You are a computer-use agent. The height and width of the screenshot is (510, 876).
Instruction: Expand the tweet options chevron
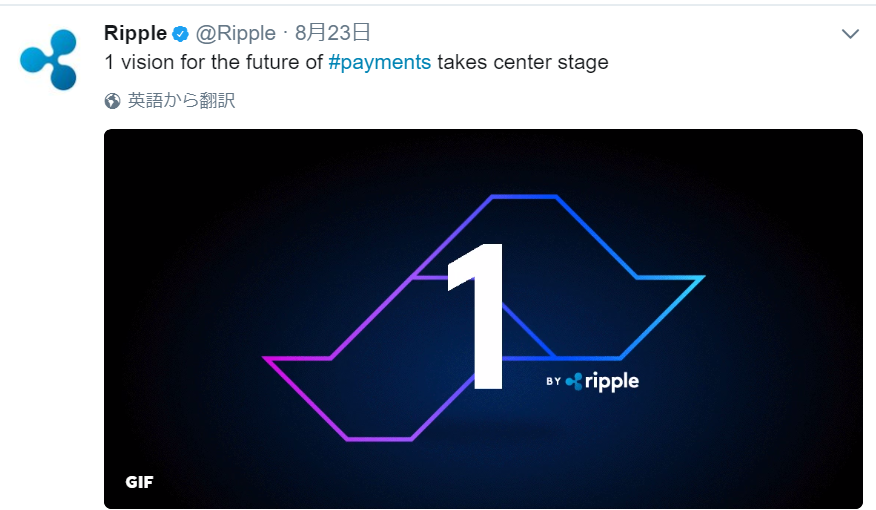pyautogui.click(x=850, y=34)
